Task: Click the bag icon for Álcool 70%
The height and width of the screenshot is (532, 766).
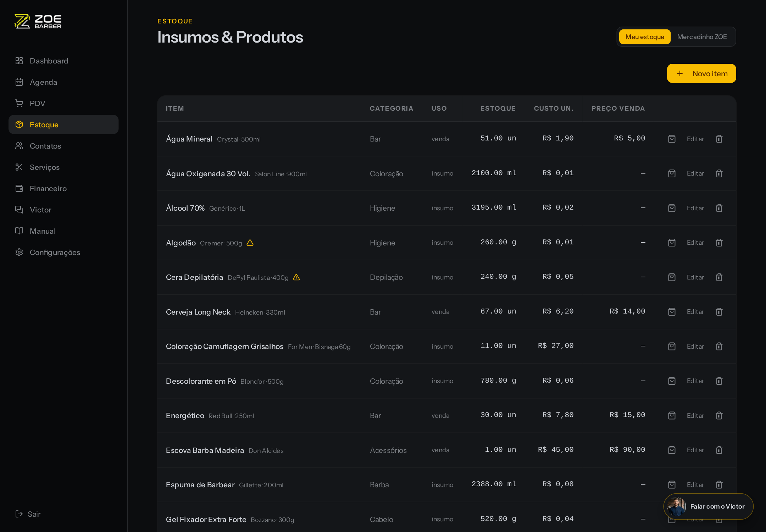Action: click(672, 208)
